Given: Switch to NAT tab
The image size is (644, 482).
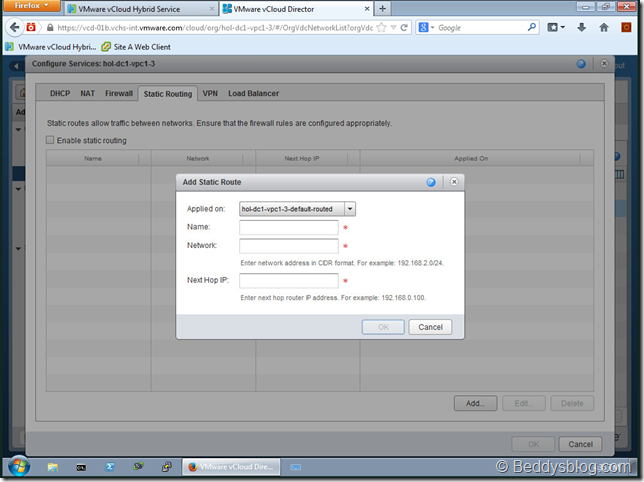Looking at the screenshot, I should click(87, 93).
